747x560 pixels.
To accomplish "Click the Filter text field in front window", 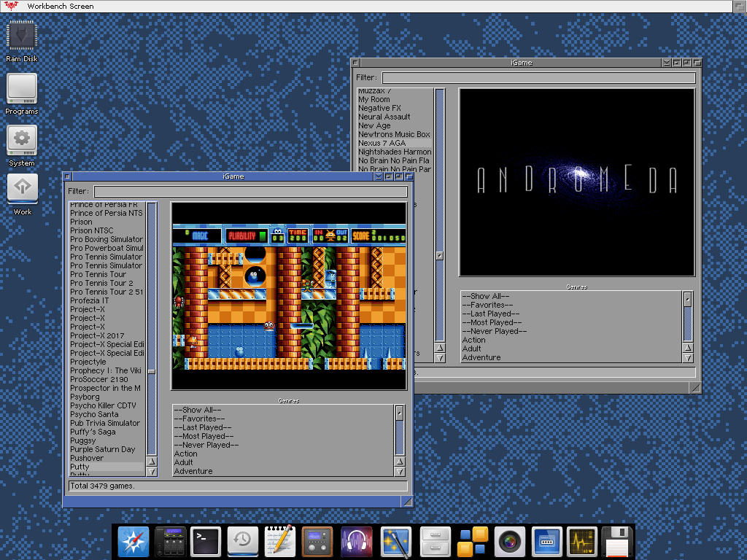I will point(250,192).
